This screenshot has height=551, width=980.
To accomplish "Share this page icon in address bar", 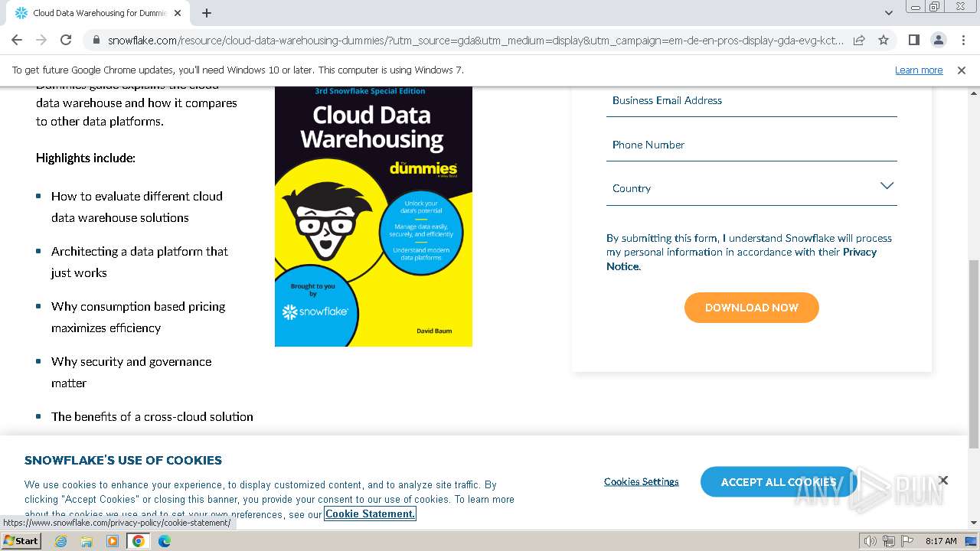I will click(859, 40).
